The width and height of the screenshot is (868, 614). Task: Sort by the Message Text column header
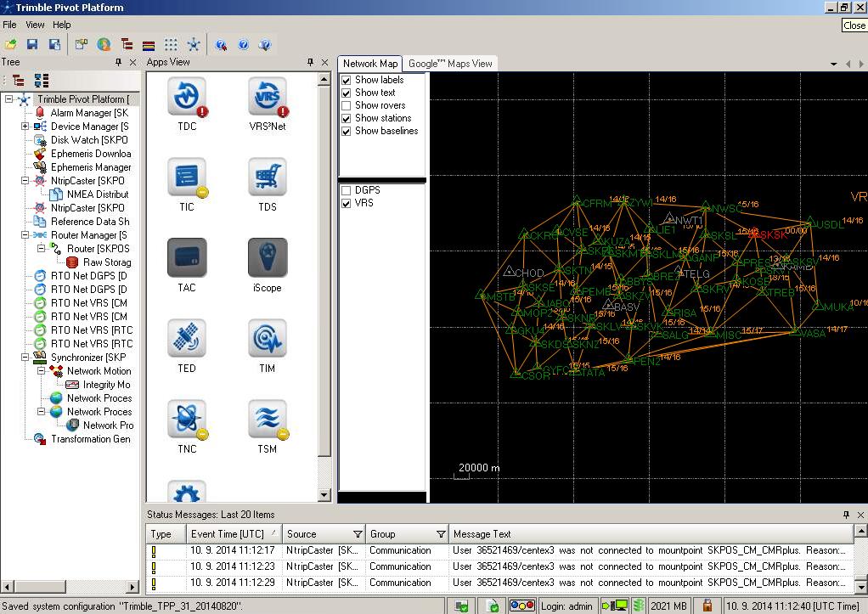point(651,534)
